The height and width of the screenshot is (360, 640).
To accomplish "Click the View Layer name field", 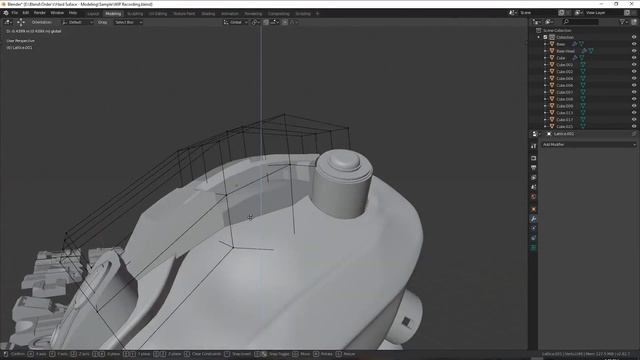I will pyautogui.click(x=604, y=13).
